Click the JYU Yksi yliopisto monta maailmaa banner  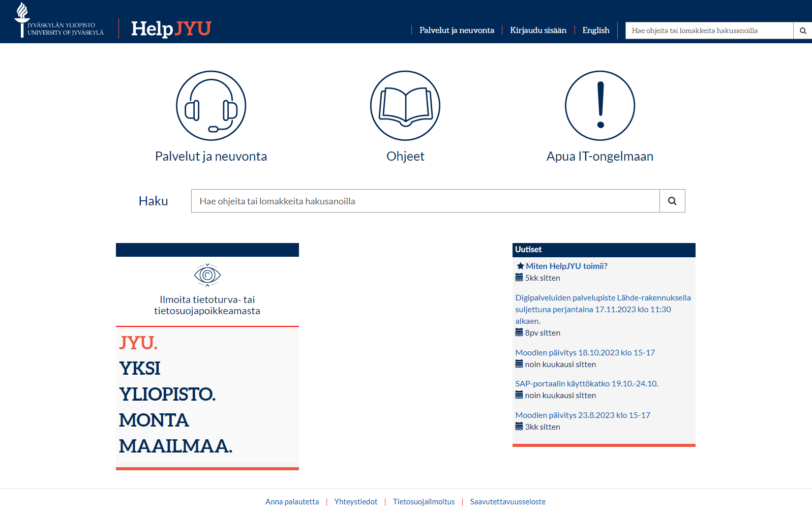click(207, 397)
